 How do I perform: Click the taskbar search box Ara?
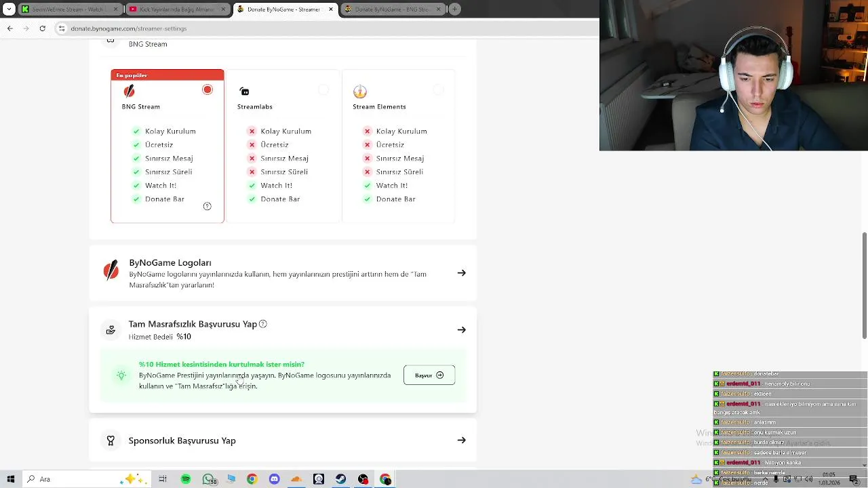[87, 479]
